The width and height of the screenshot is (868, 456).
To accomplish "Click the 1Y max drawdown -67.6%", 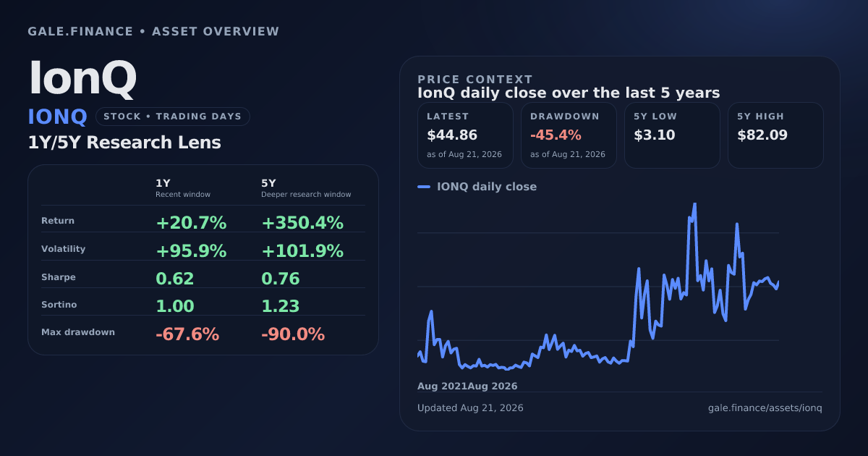I will [x=187, y=334].
